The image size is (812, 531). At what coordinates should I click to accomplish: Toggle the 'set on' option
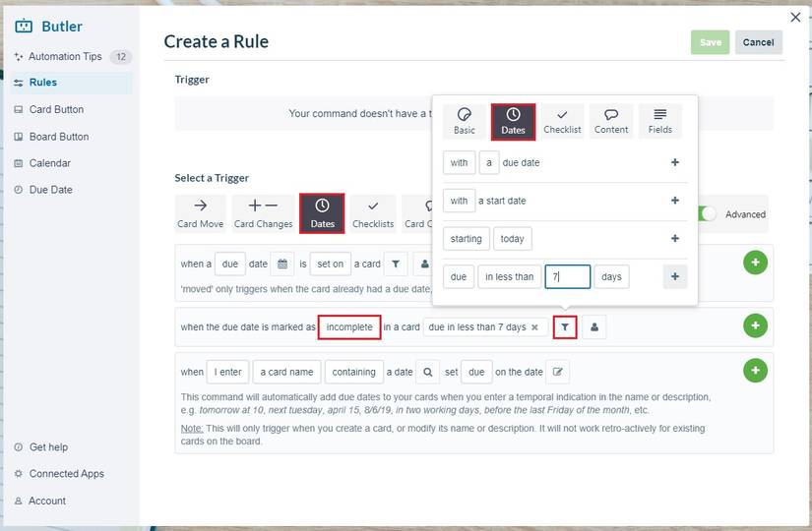(x=331, y=264)
